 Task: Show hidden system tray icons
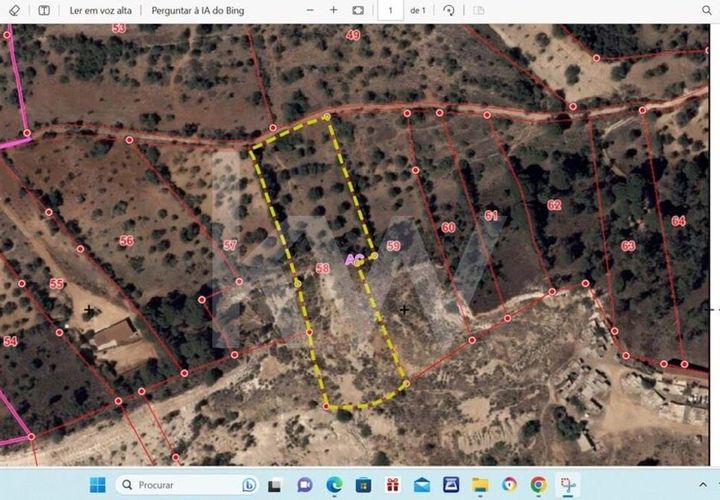703,485
